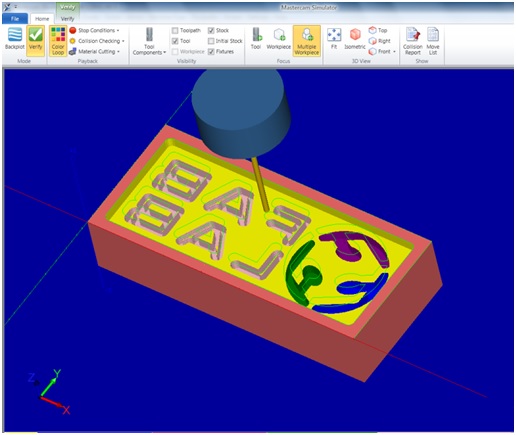Open Tool Components icon

[149, 35]
